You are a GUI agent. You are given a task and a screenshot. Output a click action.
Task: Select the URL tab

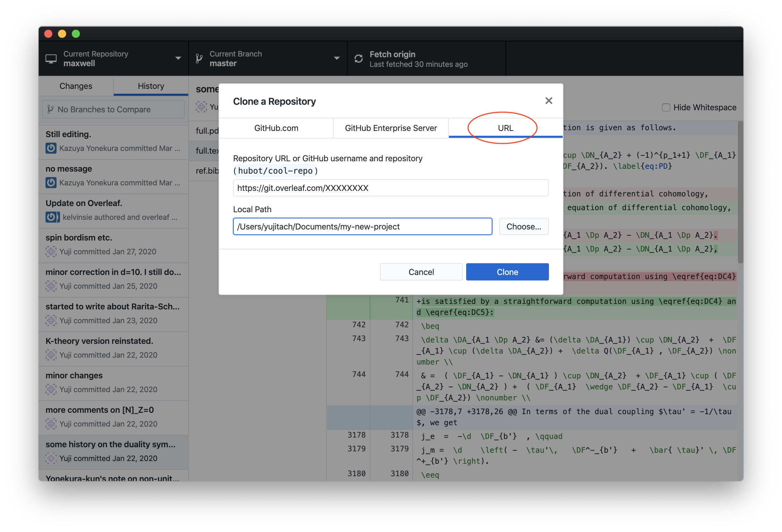[x=505, y=128]
